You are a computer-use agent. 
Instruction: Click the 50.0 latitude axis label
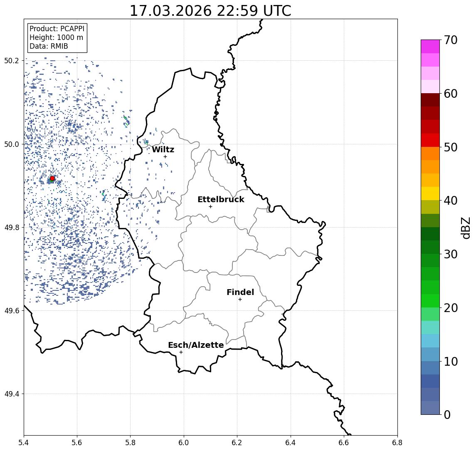tap(11, 144)
